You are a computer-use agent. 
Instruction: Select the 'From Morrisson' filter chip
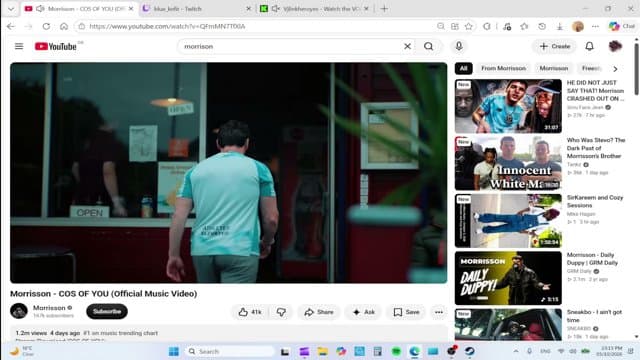click(x=503, y=68)
